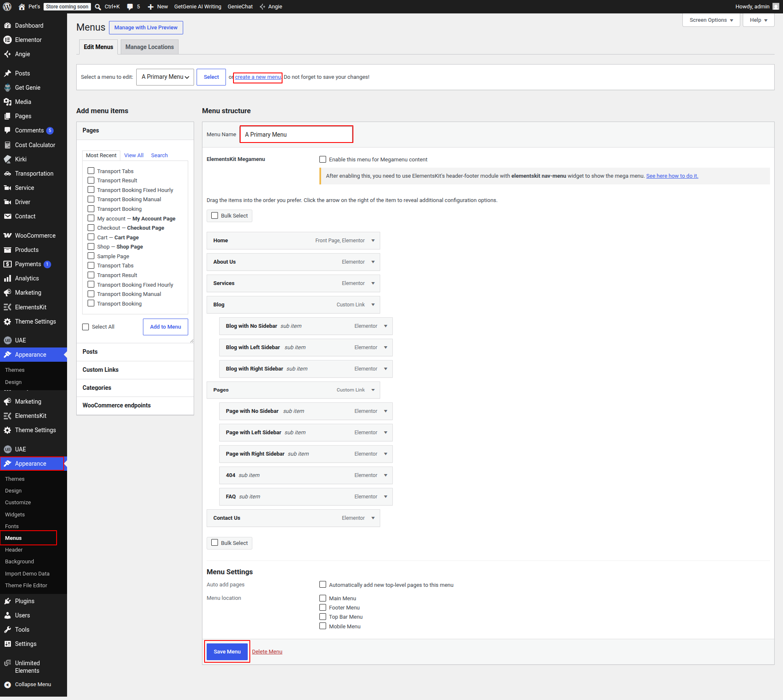Open the A Primary Menu select dropdown

[x=165, y=77]
